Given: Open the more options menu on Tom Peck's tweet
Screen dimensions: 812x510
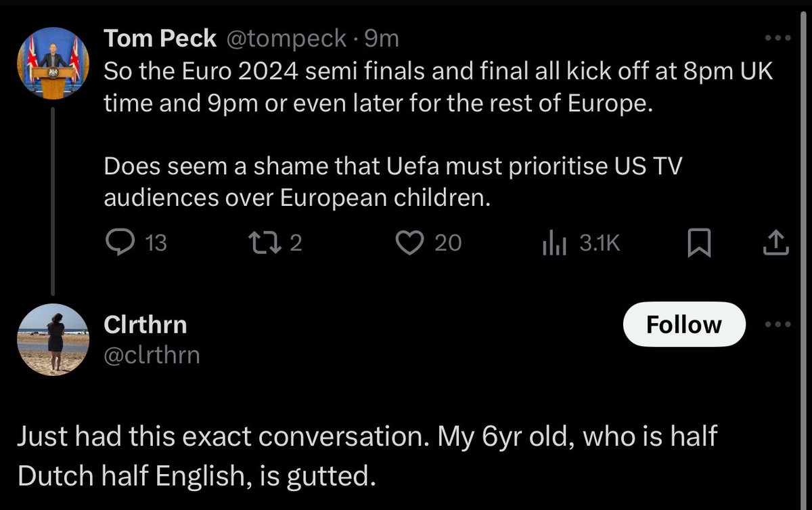Looking at the screenshot, I should [x=777, y=39].
